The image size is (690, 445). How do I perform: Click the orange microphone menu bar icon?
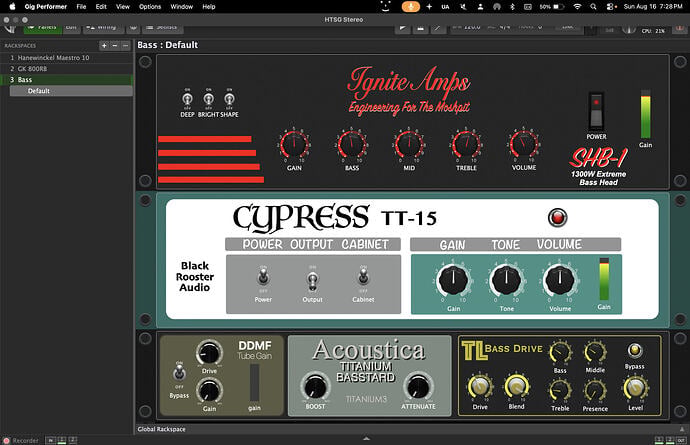pos(411,7)
